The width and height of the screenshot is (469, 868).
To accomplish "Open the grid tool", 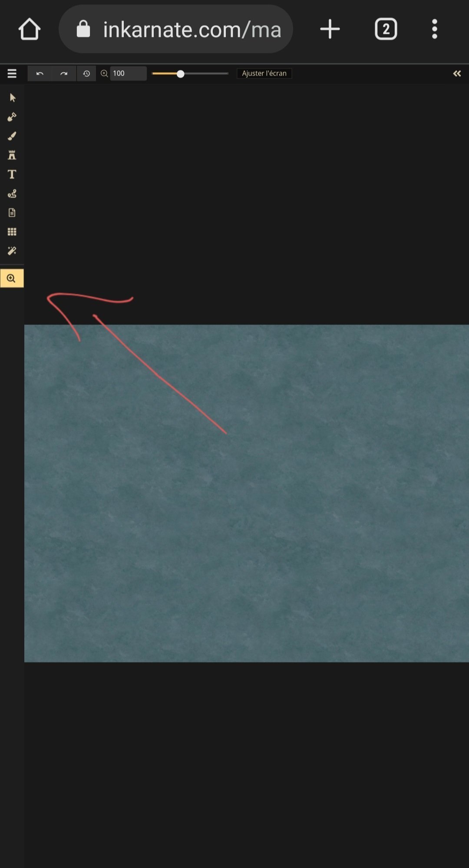I will click(12, 232).
